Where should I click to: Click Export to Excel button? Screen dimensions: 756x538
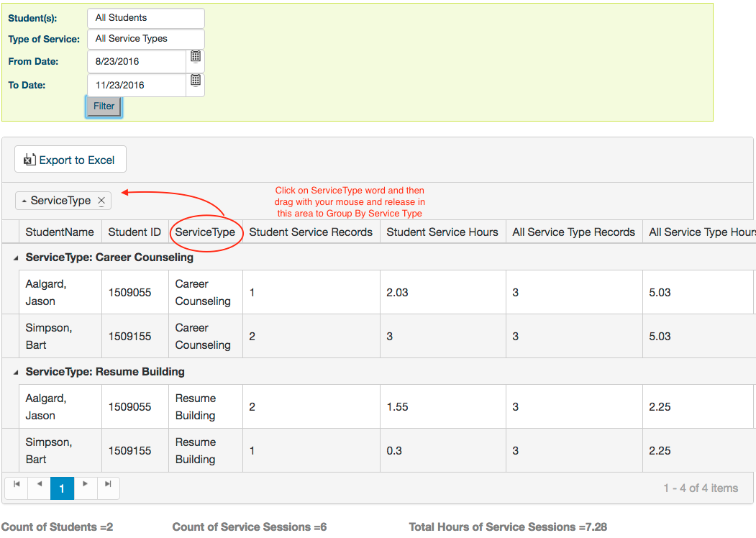coord(70,160)
